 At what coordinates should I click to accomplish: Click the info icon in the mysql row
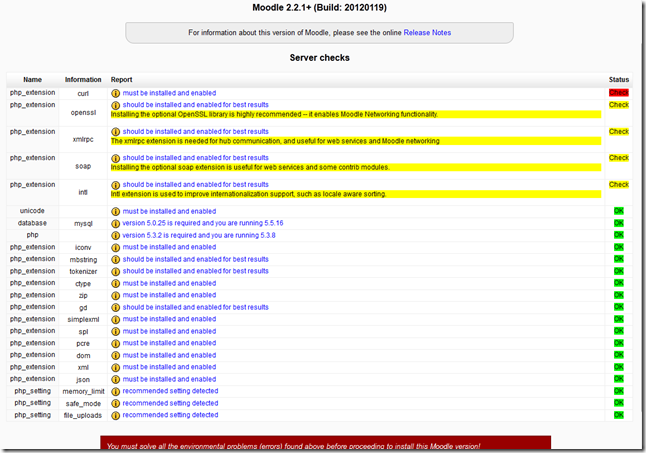pos(115,223)
